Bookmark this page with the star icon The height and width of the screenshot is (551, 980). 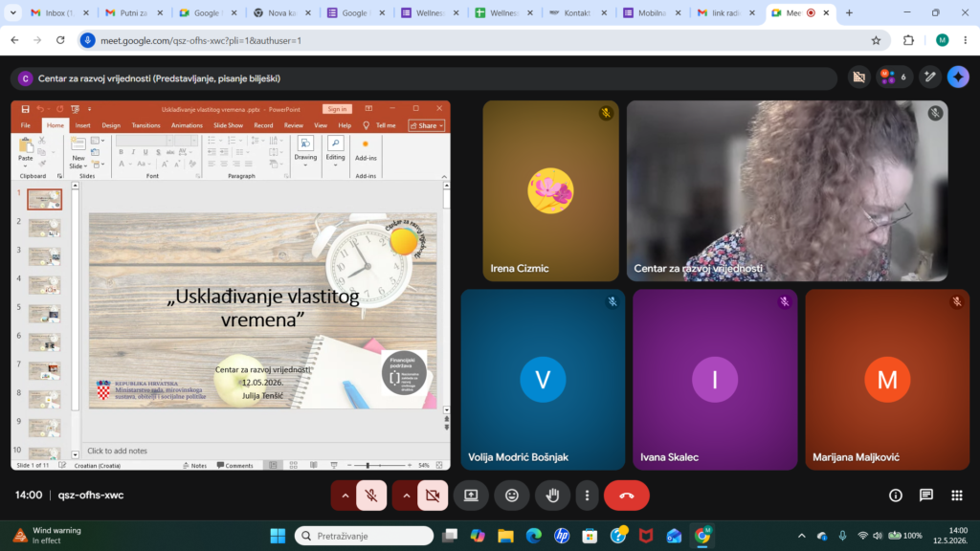[876, 40]
